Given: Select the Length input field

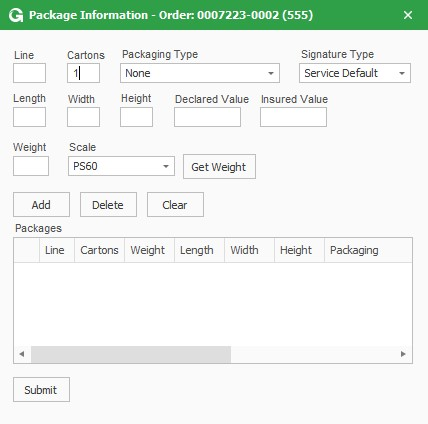Looking at the screenshot, I should click(29, 117).
